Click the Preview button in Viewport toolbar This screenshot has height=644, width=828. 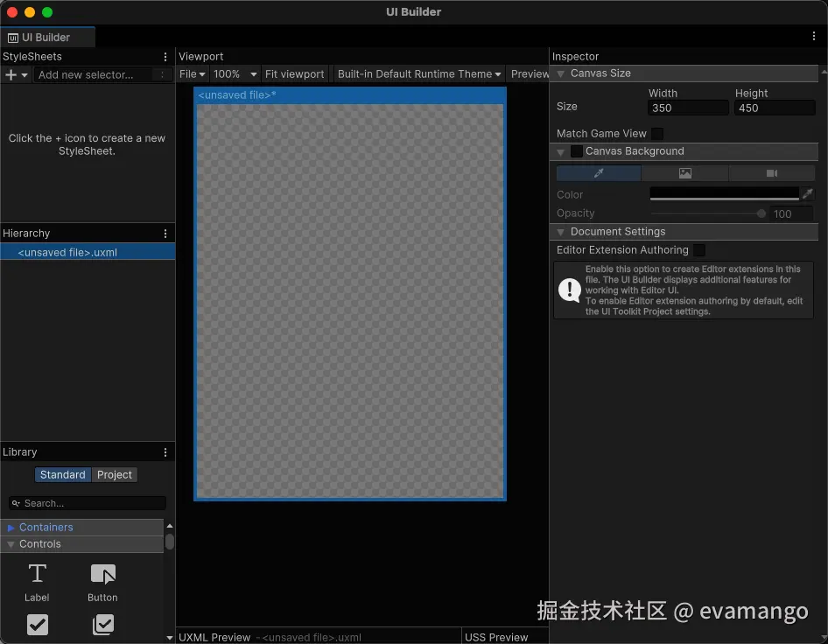click(530, 73)
